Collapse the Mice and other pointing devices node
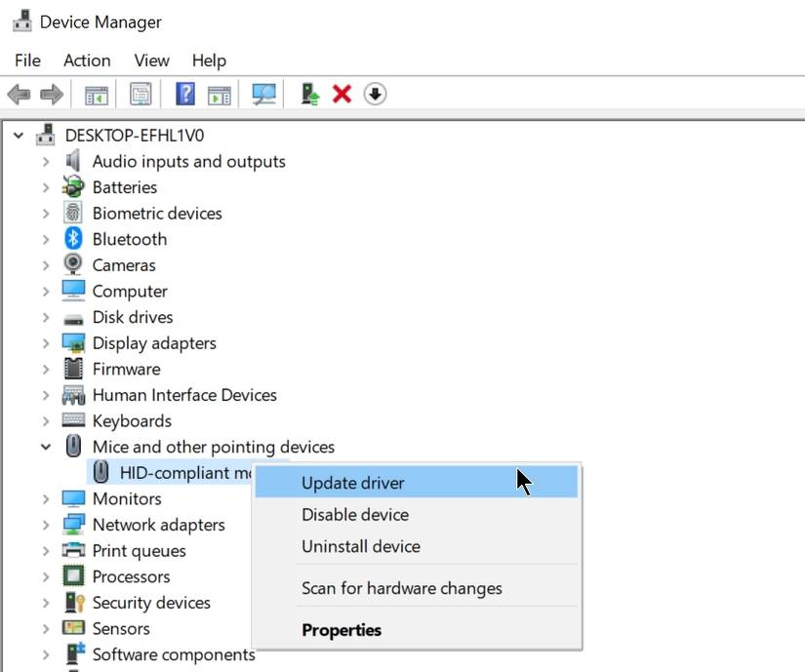 [x=46, y=447]
